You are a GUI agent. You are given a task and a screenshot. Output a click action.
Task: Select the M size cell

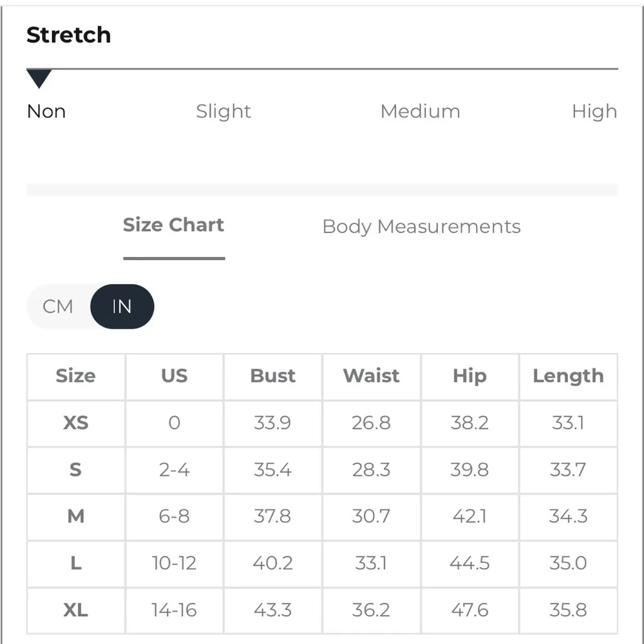[x=76, y=516]
